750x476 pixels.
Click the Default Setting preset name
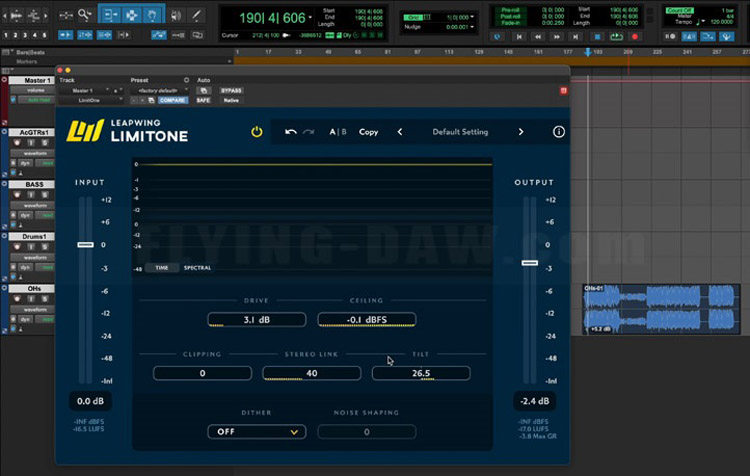[460, 132]
